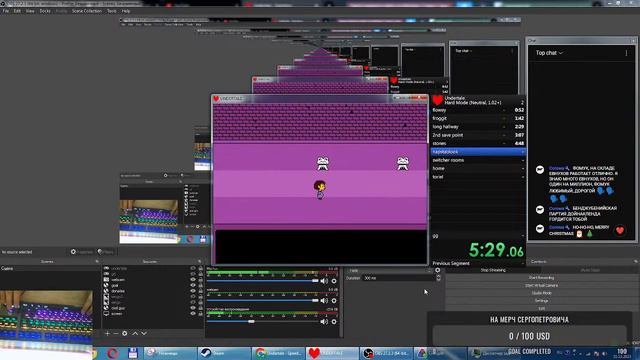The width and height of the screenshot is (640, 360).
Task: Toggle lock on the donates source
Action: [200, 291]
